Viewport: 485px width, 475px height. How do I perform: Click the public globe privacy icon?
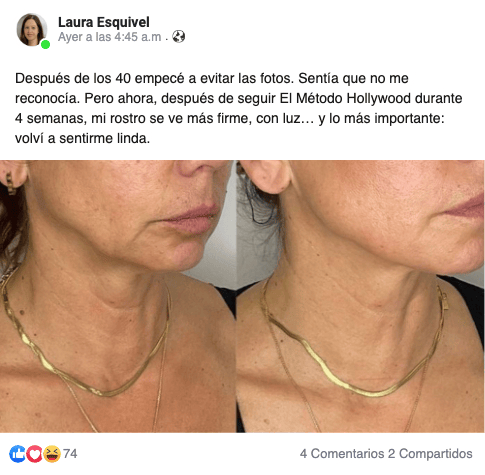point(179,36)
